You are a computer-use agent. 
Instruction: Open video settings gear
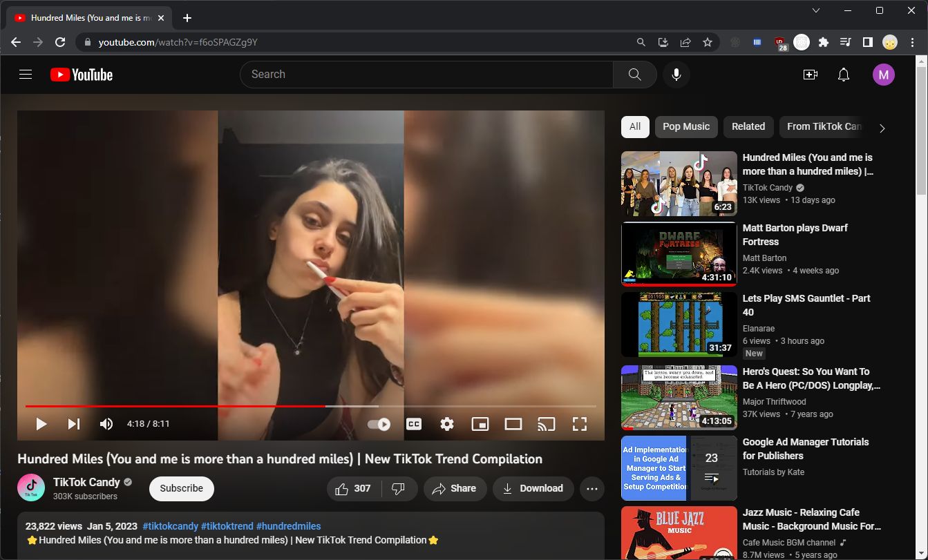coord(447,424)
